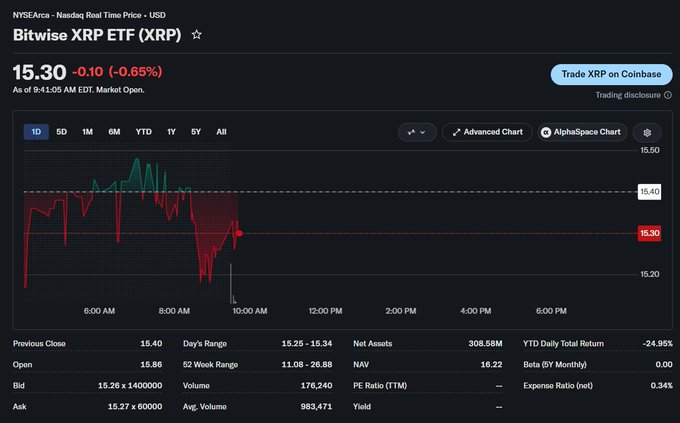Click the Open value 15.86
The height and width of the screenshot is (423, 680).
tap(151, 364)
